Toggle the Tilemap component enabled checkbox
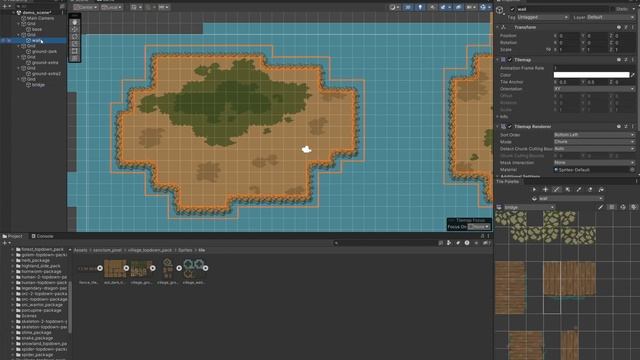The height and width of the screenshot is (360, 640). pos(510,60)
